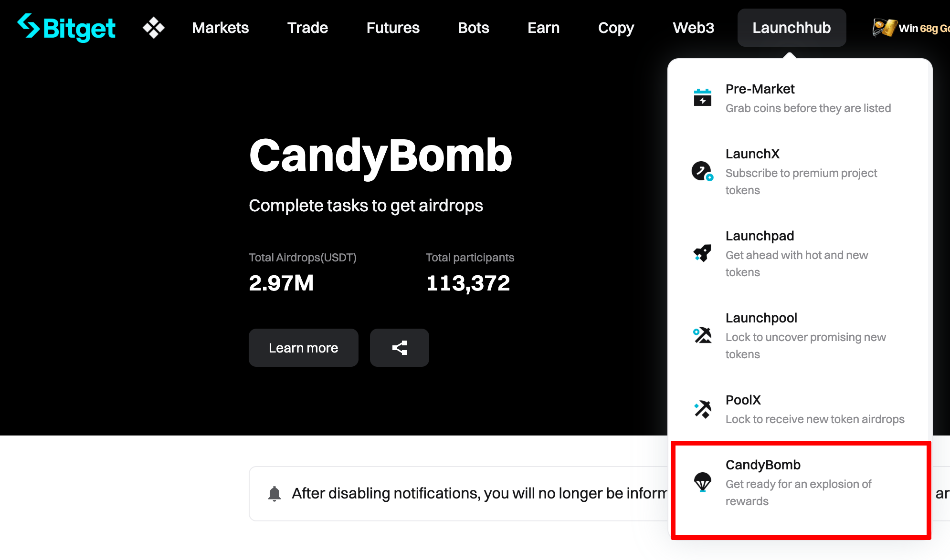950x560 pixels.
Task: Choose Launchpad from the Launchhub list
Action: coord(760,236)
